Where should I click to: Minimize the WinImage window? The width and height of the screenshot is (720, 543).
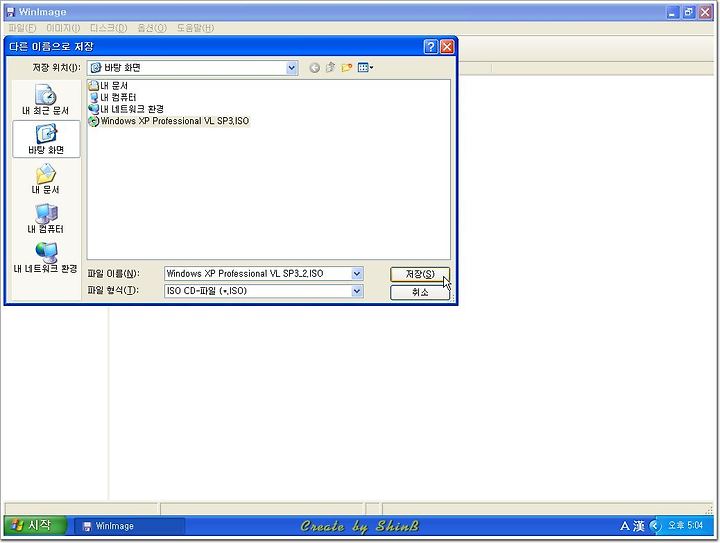[673, 12]
